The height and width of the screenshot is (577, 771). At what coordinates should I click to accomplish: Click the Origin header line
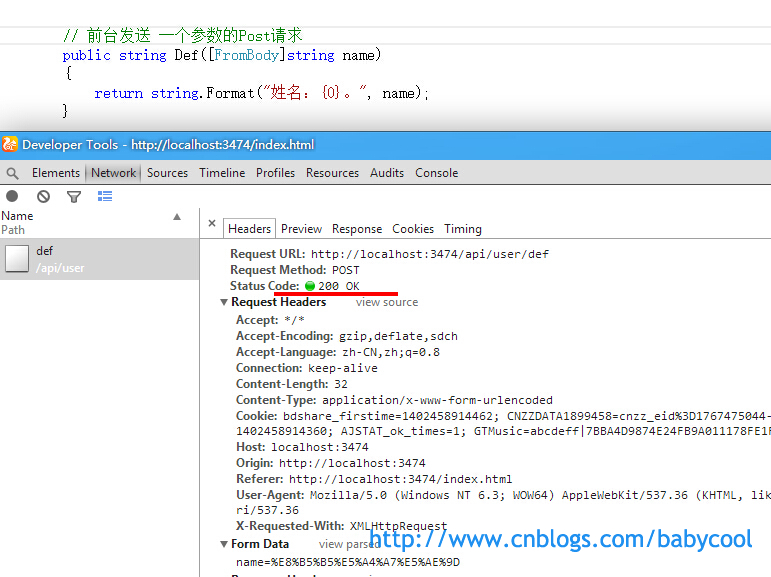(330, 463)
